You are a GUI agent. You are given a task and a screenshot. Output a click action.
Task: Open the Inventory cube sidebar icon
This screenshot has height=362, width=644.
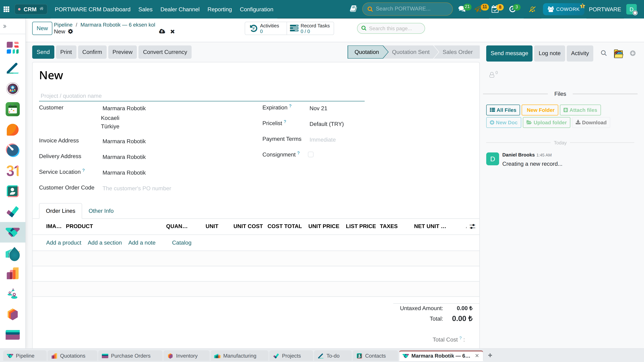coord(12,315)
